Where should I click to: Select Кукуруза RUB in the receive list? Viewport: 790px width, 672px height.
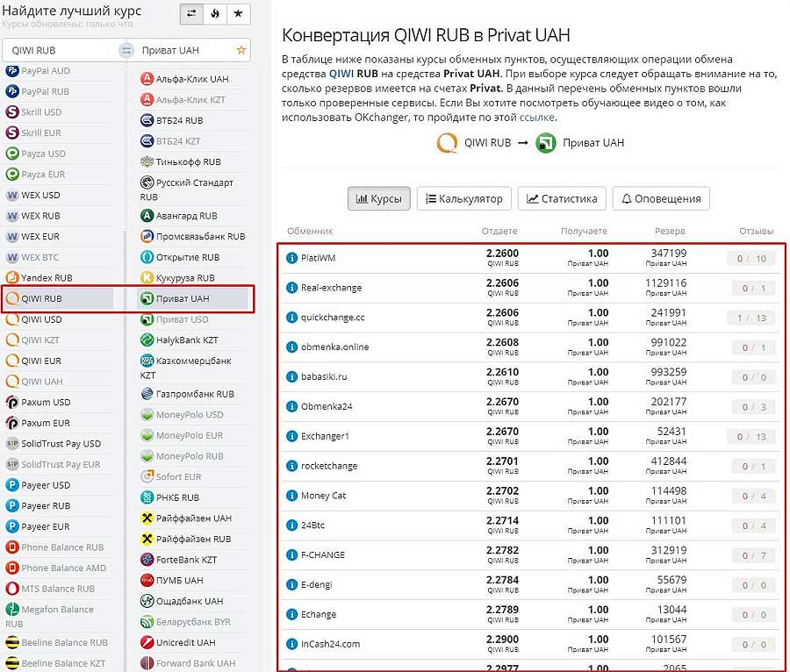tap(178, 278)
